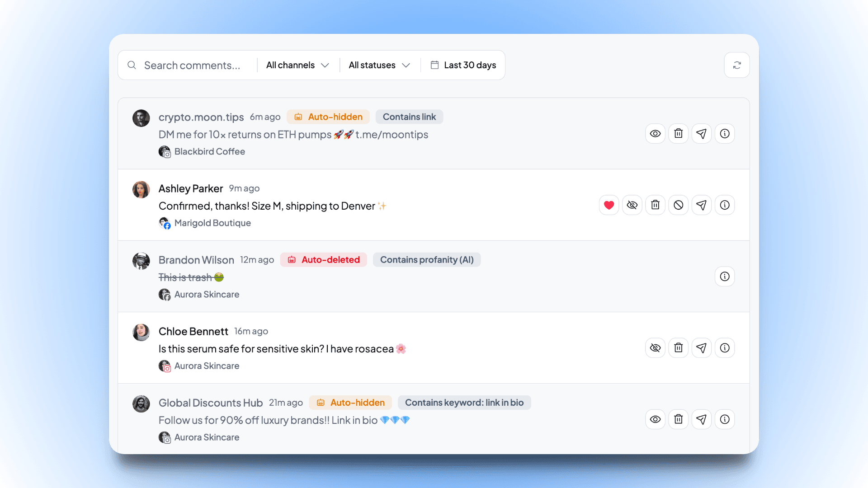Block Ashley Parker using the ban icon
This screenshot has width=868, height=488.
(x=678, y=205)
